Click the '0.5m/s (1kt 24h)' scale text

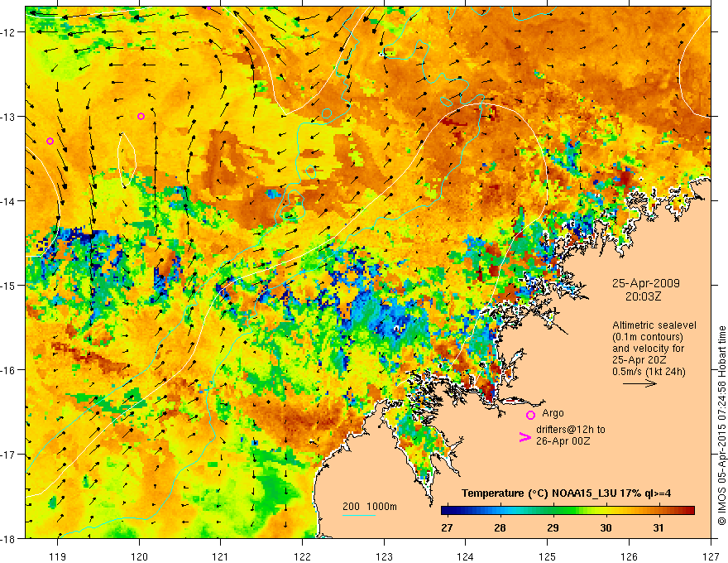tap(649, 372)
